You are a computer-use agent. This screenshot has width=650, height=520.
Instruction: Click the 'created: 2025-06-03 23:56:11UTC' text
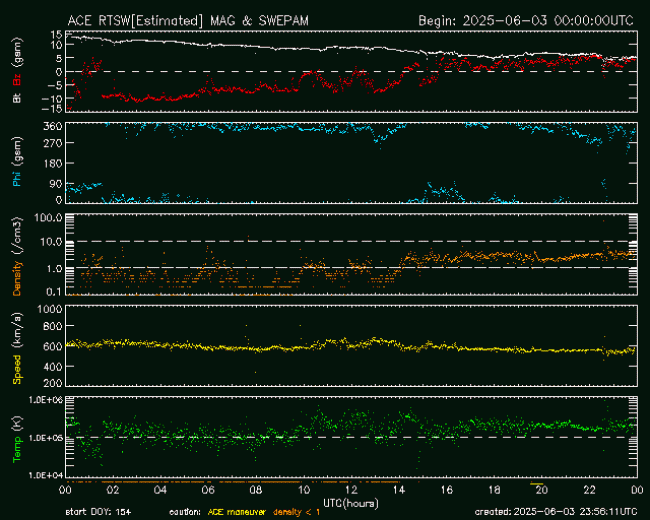coord(555,512)
